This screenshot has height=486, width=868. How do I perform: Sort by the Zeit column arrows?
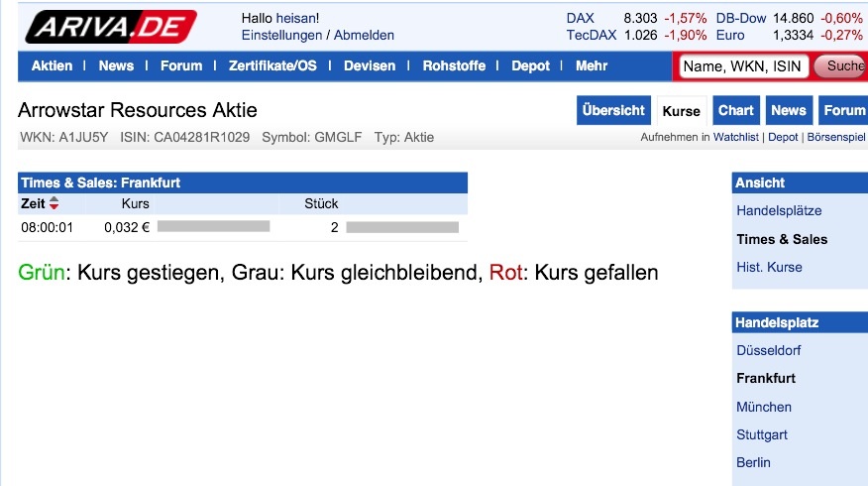pos(54,203)
